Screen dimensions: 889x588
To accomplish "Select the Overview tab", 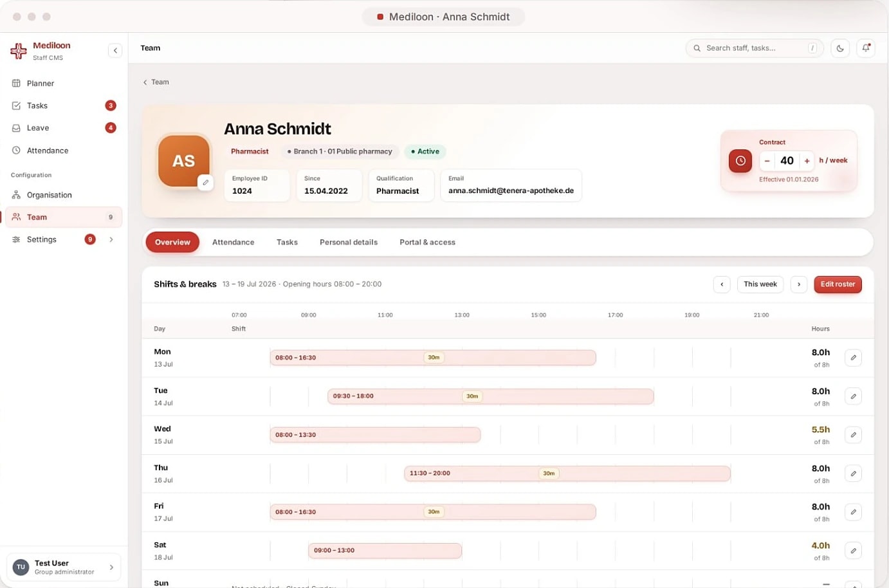I will [172, 243].
